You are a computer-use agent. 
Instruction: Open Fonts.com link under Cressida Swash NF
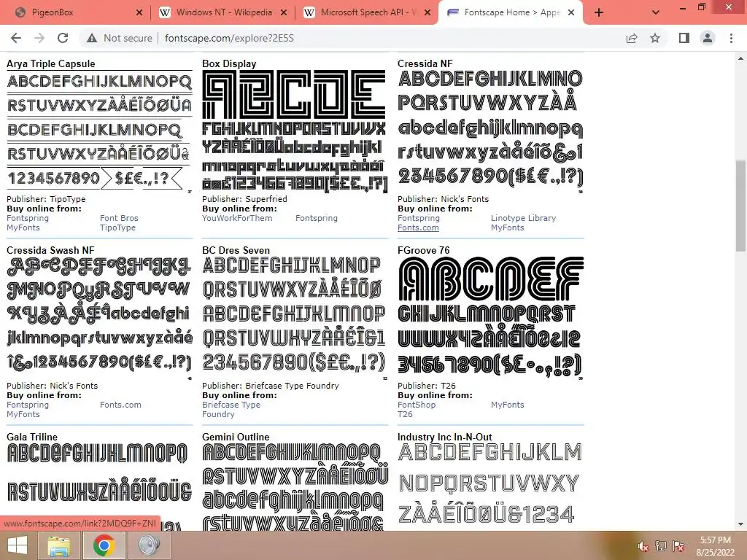(x=120, y=405)
